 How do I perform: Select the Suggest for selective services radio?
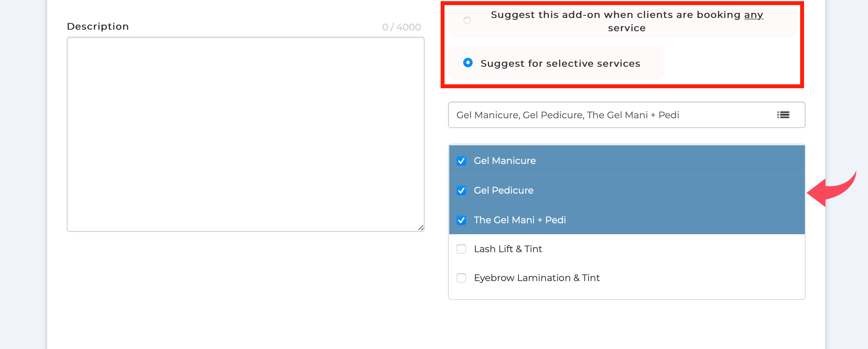click(x=468, y=62)
